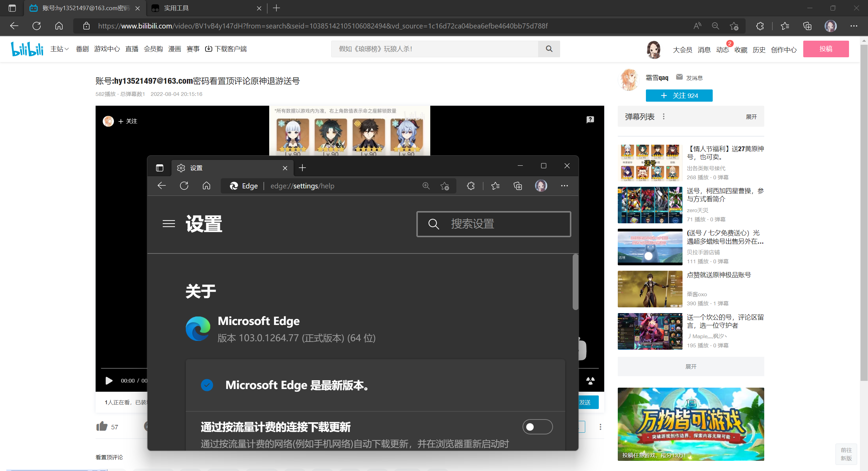Expand the 弹幕列表 with 展开
Image resolution: width=868 pixels, height=471 pixels.
pyautogui.click(x=751, y=117)
